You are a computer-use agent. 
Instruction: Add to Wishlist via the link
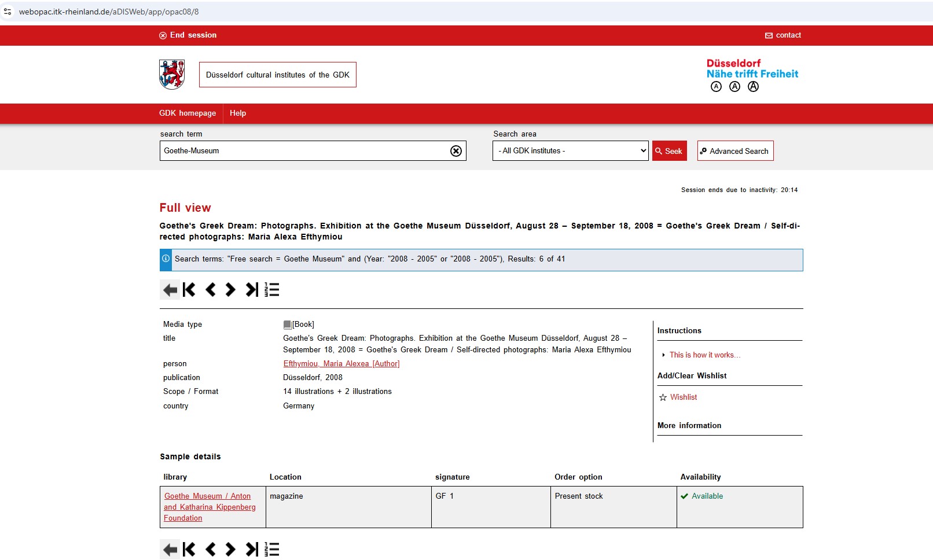(x=684, y=397)
